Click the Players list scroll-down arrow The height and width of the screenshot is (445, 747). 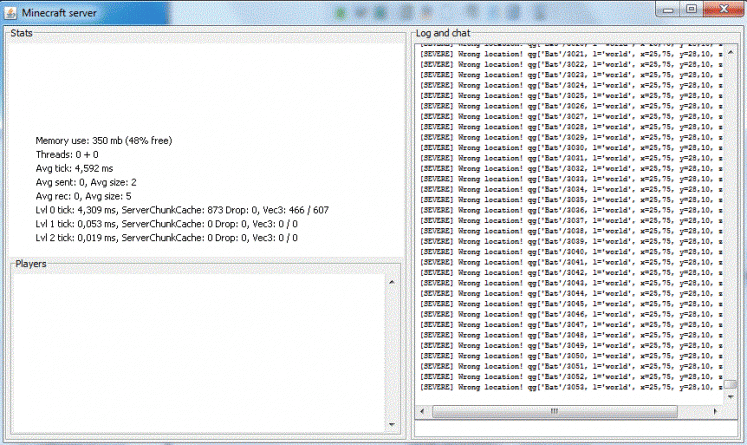click(392, 425)
